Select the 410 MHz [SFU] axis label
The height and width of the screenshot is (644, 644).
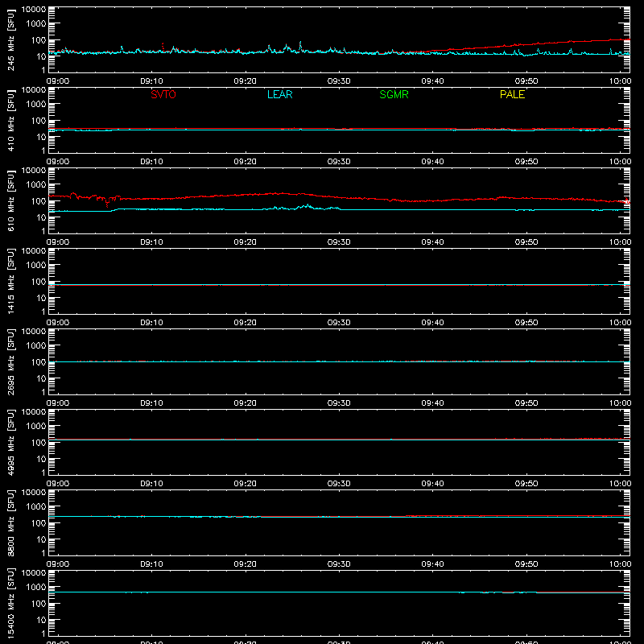click(x=10, y=121)
